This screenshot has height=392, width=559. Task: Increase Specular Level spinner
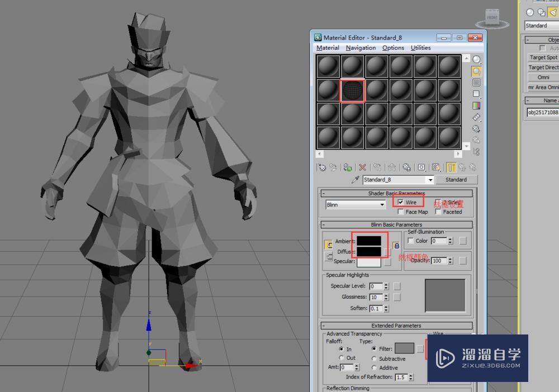386,284
